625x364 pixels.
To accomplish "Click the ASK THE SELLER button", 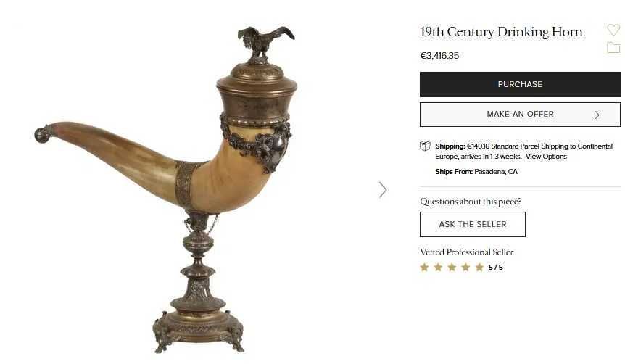I will pyautogui.click(x=472, y=224).
